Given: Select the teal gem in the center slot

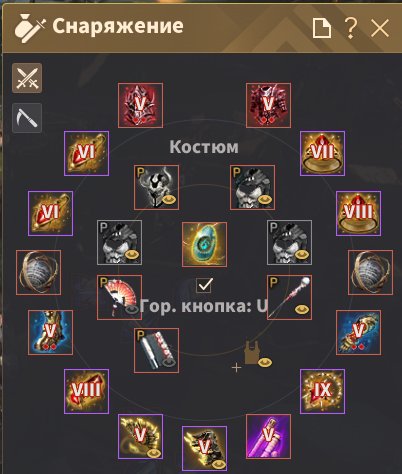Looking at the screenshot, I should pos(204,245).
